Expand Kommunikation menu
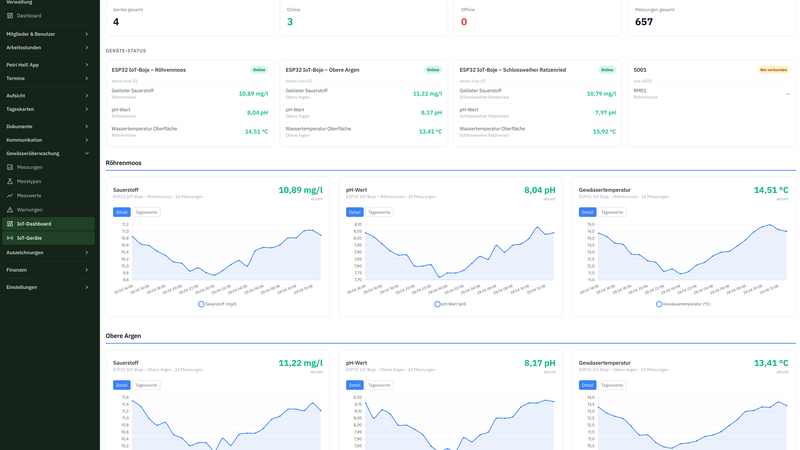Screen dimensions: 800x450 (47, 140)
